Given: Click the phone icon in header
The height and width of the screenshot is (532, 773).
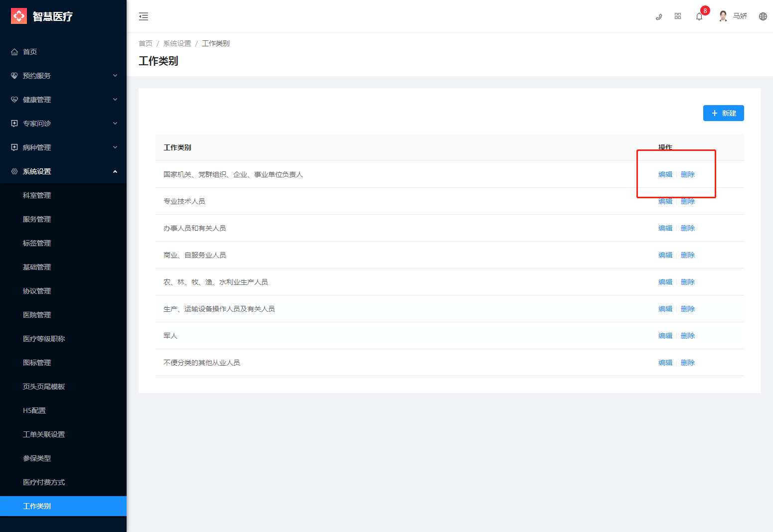Looking at the screenshot, I should tap(659, 16).
